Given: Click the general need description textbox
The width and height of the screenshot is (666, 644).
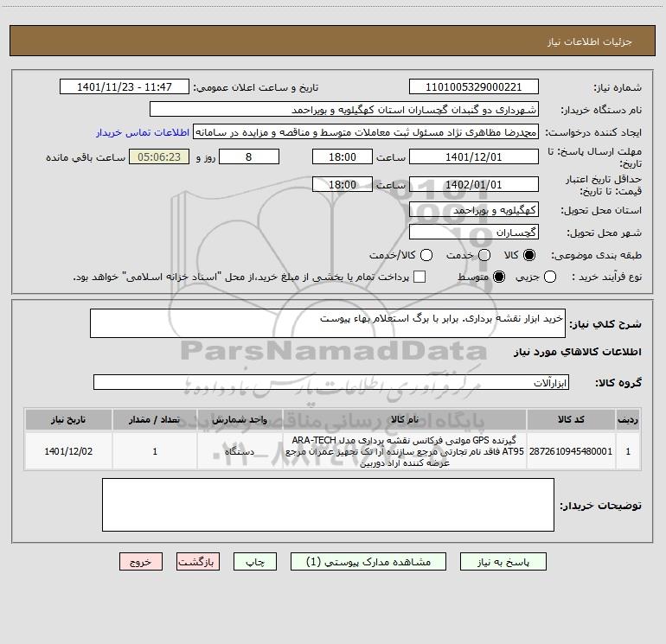Looking at the screenshot, I should coord(328,323).
